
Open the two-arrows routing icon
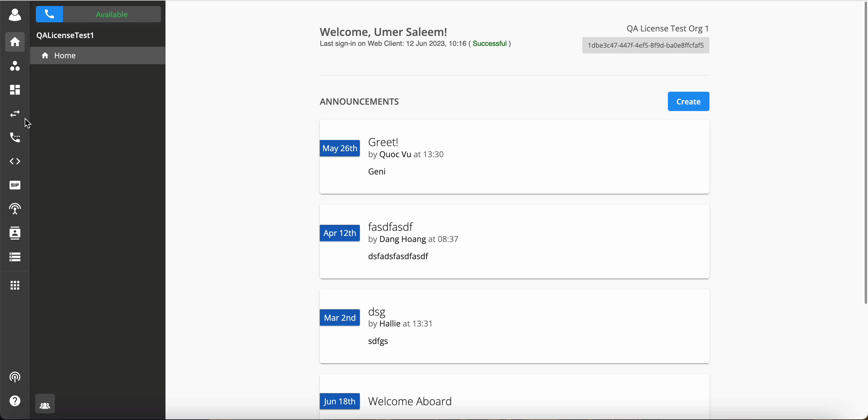point(15,114)
